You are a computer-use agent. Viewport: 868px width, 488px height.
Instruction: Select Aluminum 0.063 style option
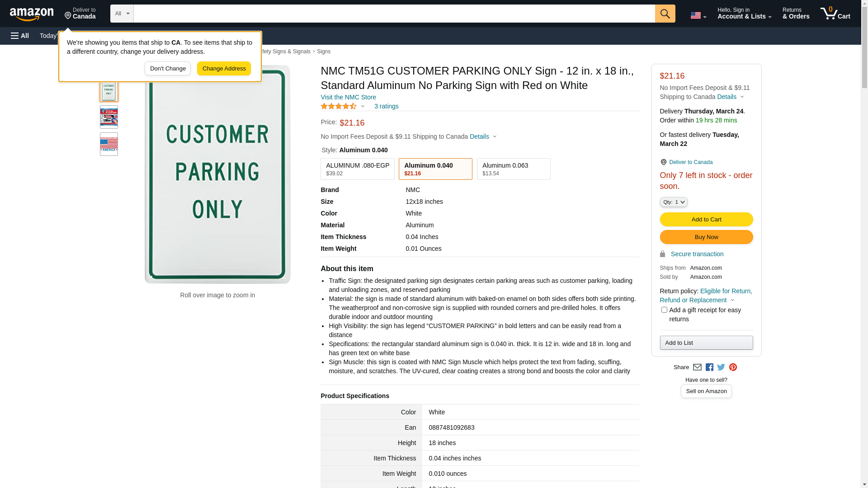pos(513,169)
